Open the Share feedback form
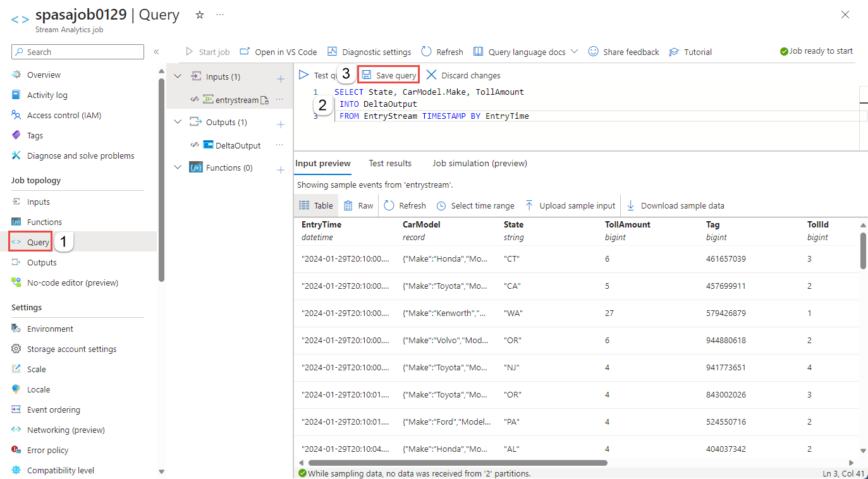 623,51
